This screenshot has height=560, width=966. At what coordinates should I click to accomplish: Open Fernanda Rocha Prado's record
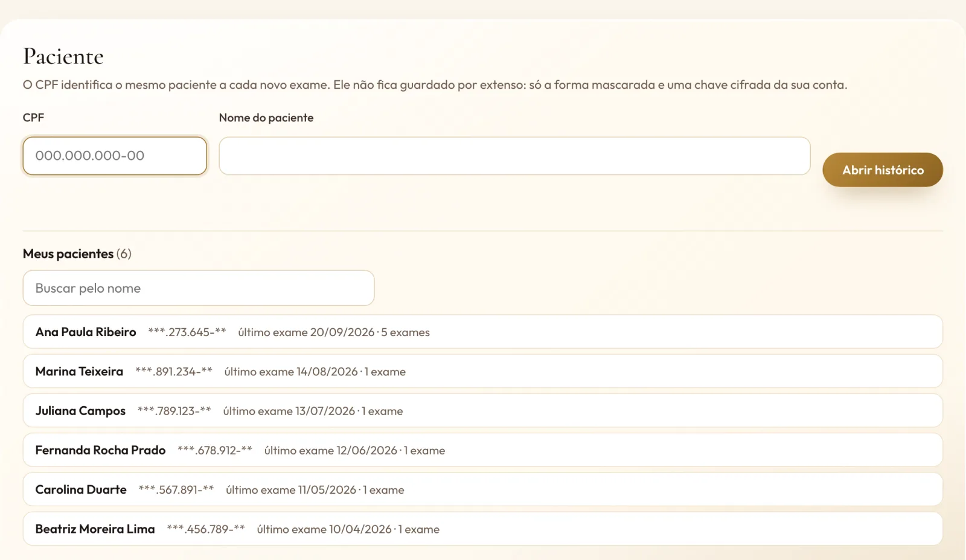pyautogui.click(x=483, y=450)
